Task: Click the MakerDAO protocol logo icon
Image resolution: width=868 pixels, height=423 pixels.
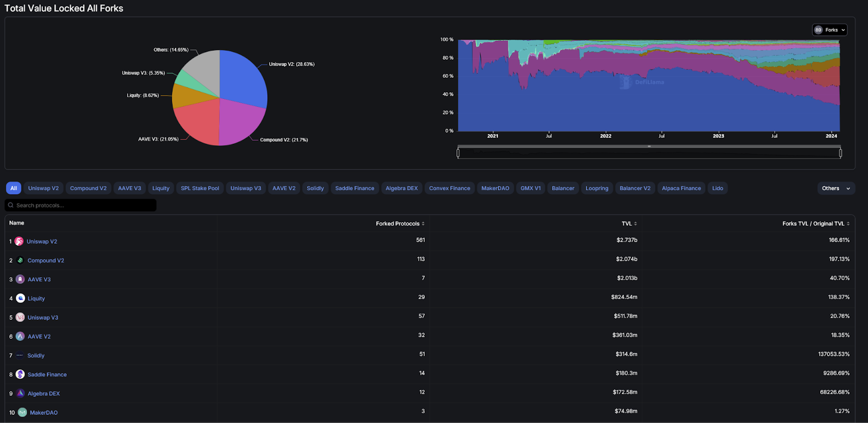Action: click(x=22, y=413)
